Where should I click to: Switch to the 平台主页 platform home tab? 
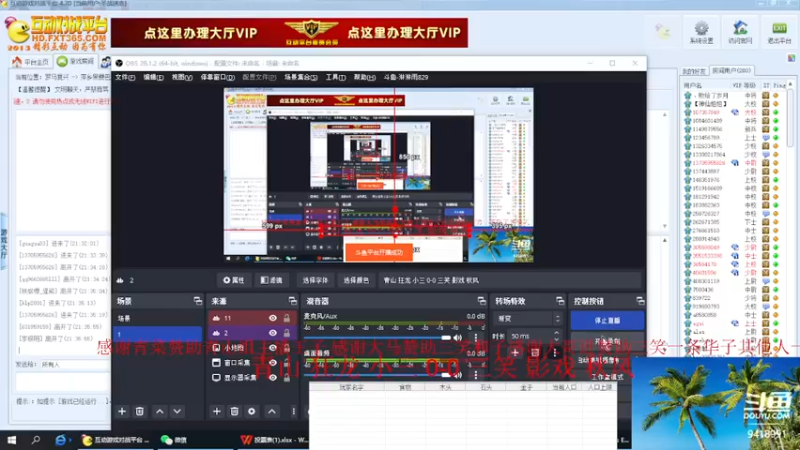[x=31, y=62]
